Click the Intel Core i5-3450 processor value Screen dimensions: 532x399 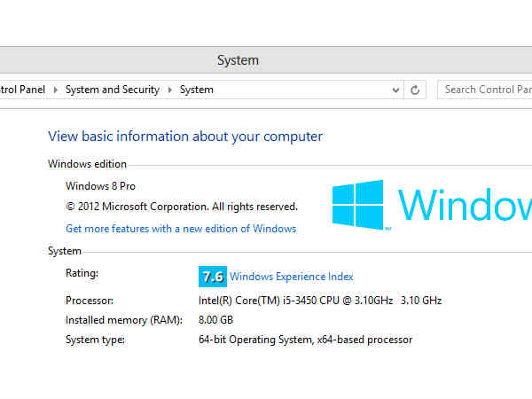(x=320, y=301)
